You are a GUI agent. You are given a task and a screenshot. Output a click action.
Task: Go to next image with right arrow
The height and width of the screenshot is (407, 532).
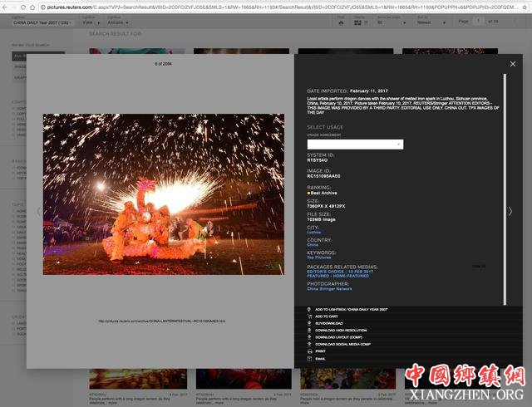(x=510, y=211)
